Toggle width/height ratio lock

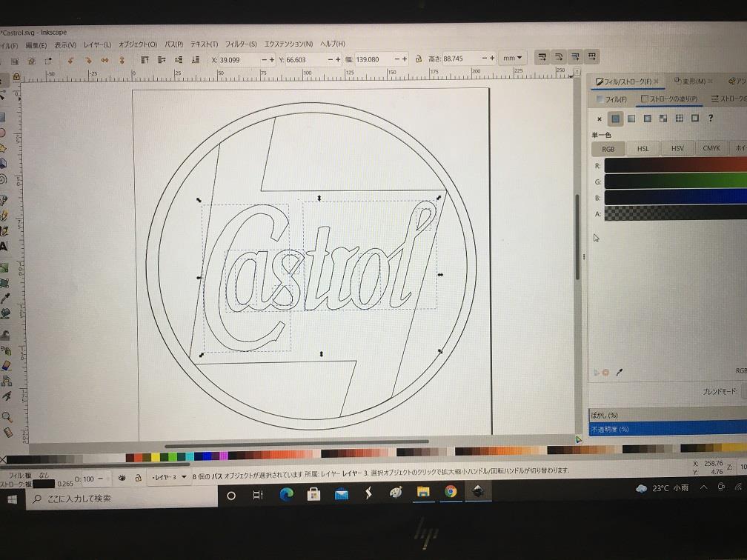tap(418, 59)
